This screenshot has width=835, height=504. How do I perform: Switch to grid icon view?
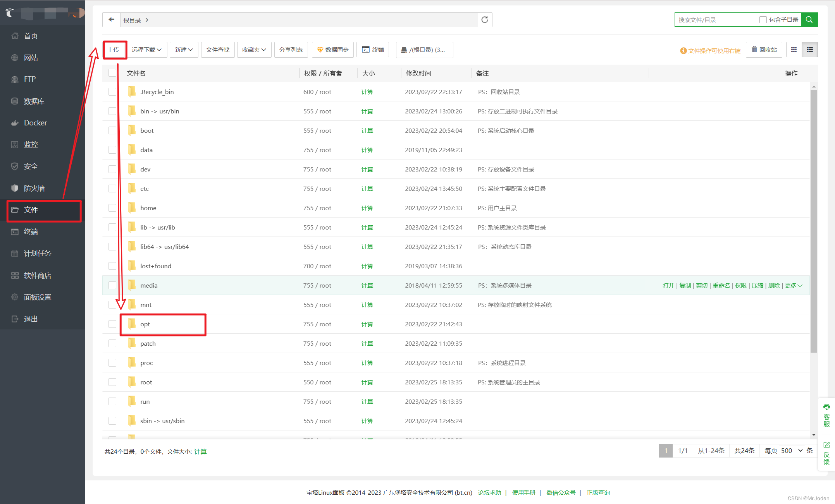pyautogui.click(x=794, y=50)
